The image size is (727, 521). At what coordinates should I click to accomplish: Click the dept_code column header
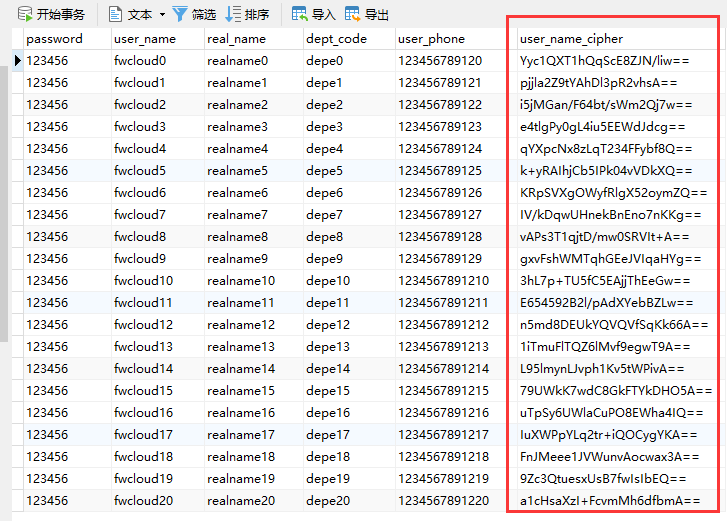click(x=337, y=39)
